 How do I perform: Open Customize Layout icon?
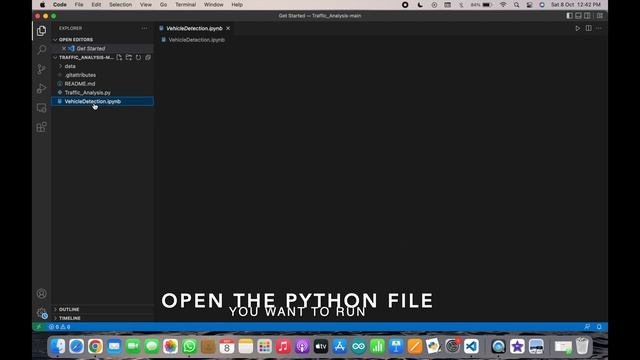600,16
